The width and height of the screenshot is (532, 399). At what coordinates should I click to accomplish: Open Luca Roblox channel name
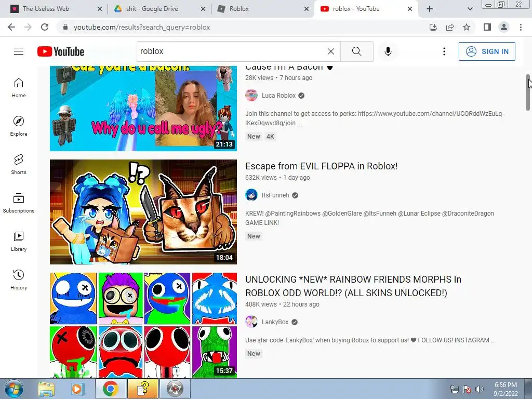pos(278,96)
